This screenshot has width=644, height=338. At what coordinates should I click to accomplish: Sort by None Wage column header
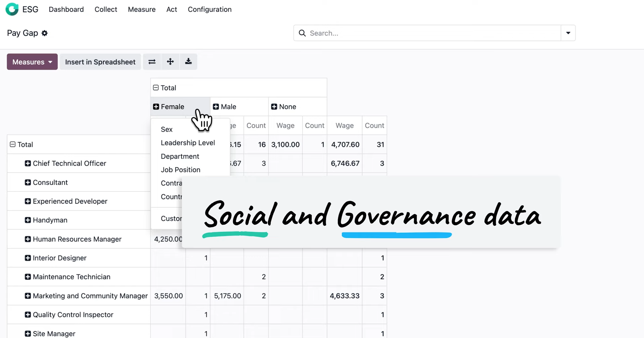pos(285,125)
